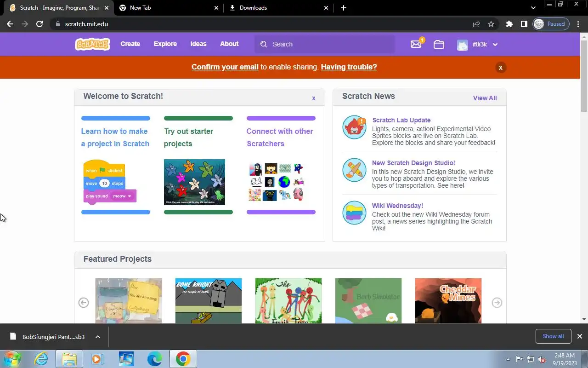Viewport: 588px width, 368px height.
Task: Open the Explore menu item
Action: (165, 44)
